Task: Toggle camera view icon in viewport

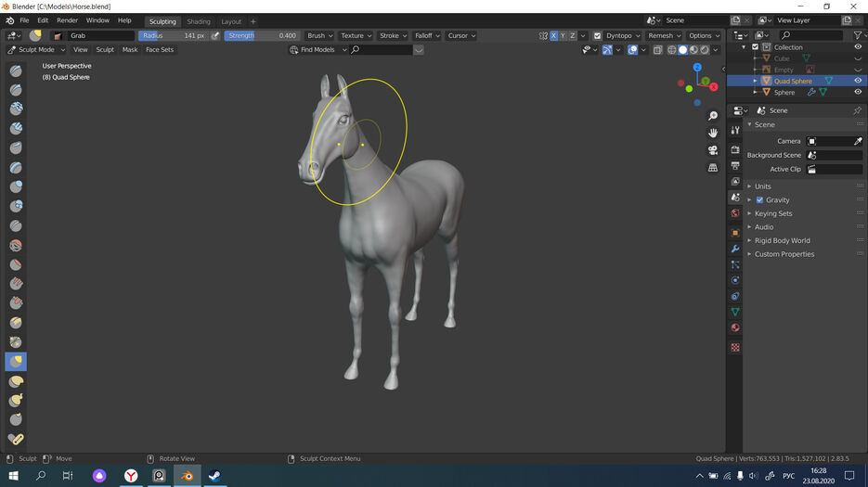Action: pyautogui.click(x=713, y=150)
